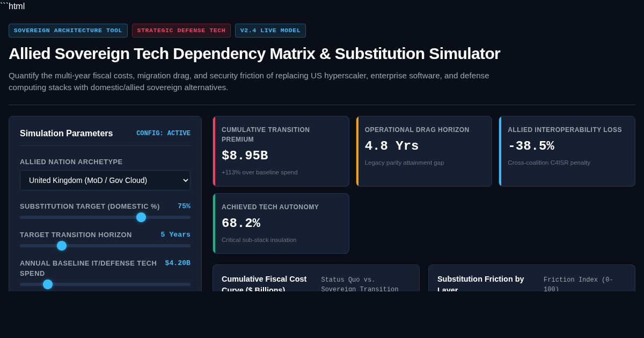Click the V2.4 Live Model badge
The width and height of the screenshot is (644, 338).
point(270,31)
